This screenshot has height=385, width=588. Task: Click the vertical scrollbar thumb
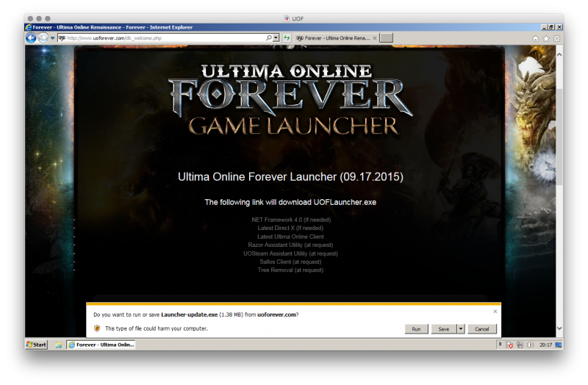coord(559,137)
